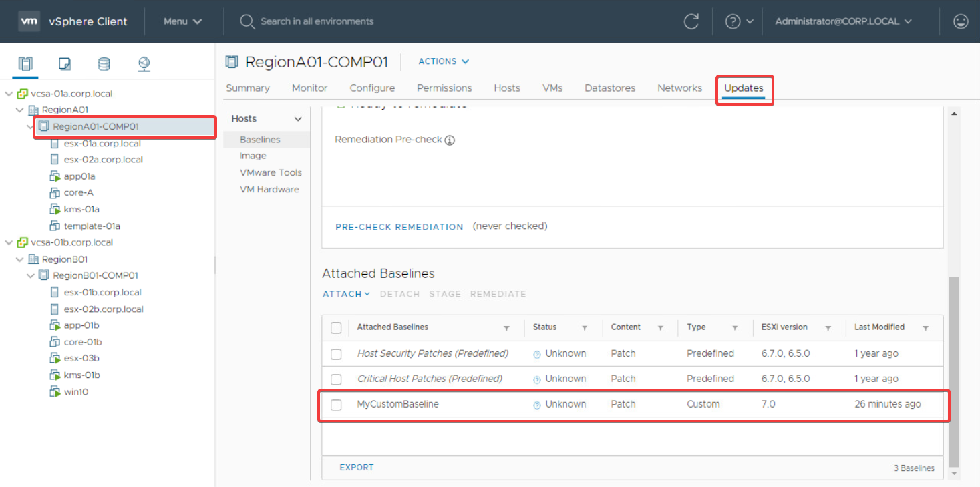Check MyCustomBaseline row checkbox
980x487 pixels.
tap(336, 405)
